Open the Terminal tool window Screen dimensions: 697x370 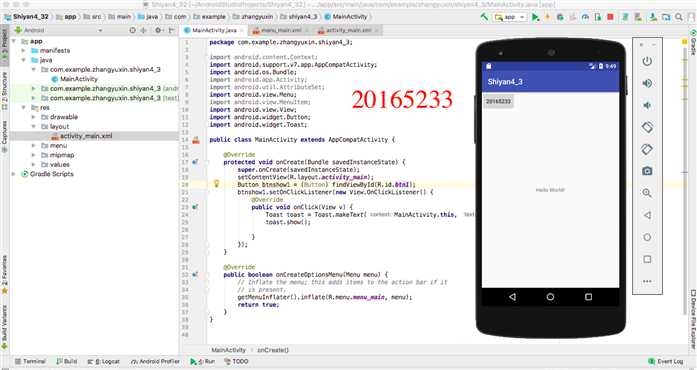[30, 361]
